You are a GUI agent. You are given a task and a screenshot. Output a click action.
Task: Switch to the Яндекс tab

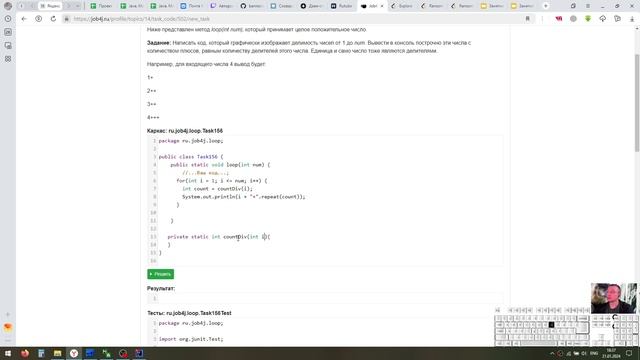pos(50,6)
